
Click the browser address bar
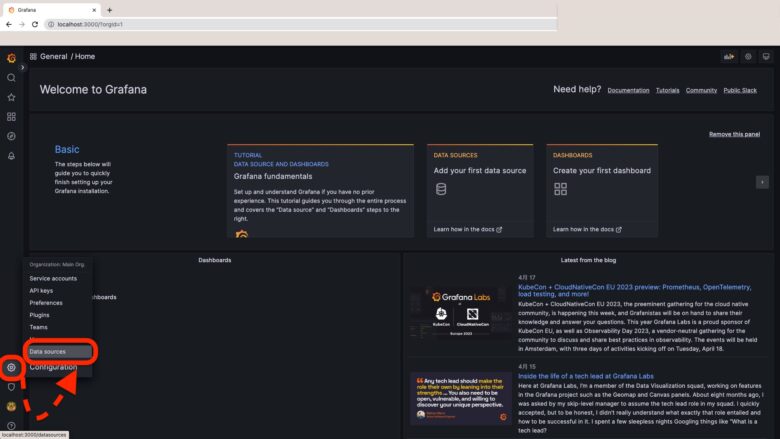300,24
